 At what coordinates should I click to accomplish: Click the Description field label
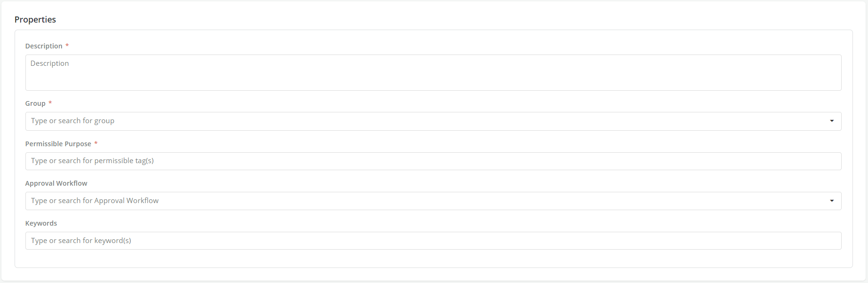[x=44, y=46]
